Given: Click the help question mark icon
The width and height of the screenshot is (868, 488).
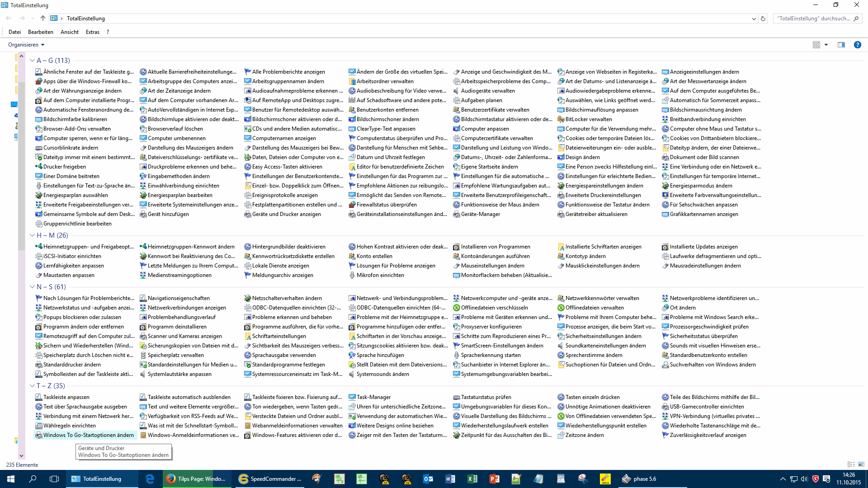Looking at the screenshot, I should pyautogui.click(x=857, y=45).
